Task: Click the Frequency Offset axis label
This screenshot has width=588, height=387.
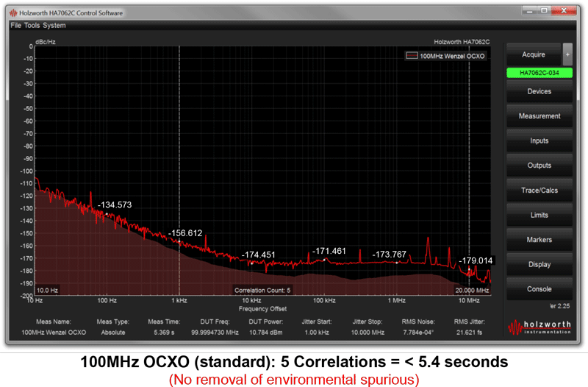Action: pyautogui.click(x=262, y=309)
